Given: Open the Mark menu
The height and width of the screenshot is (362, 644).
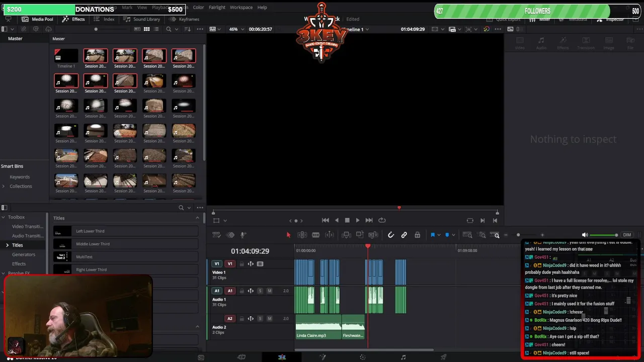Looking at the screenshot, I should 127,8.
